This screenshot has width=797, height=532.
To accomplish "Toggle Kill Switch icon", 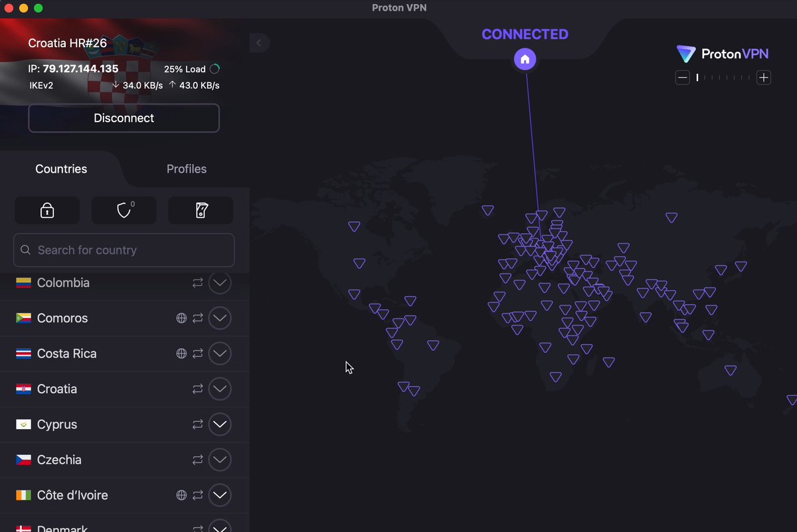I will click(201, 211).
